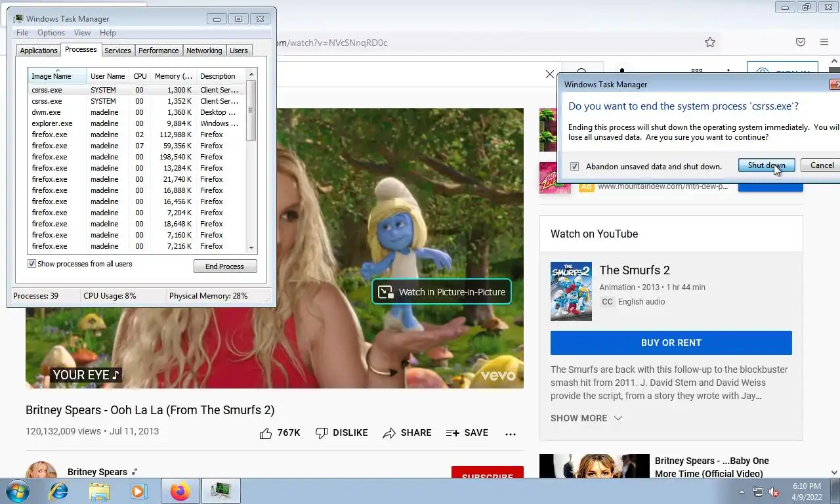Viewport: 840px width, 504px height.
Task: Switch to the Performance tab
Action: (x=158, y=51)
